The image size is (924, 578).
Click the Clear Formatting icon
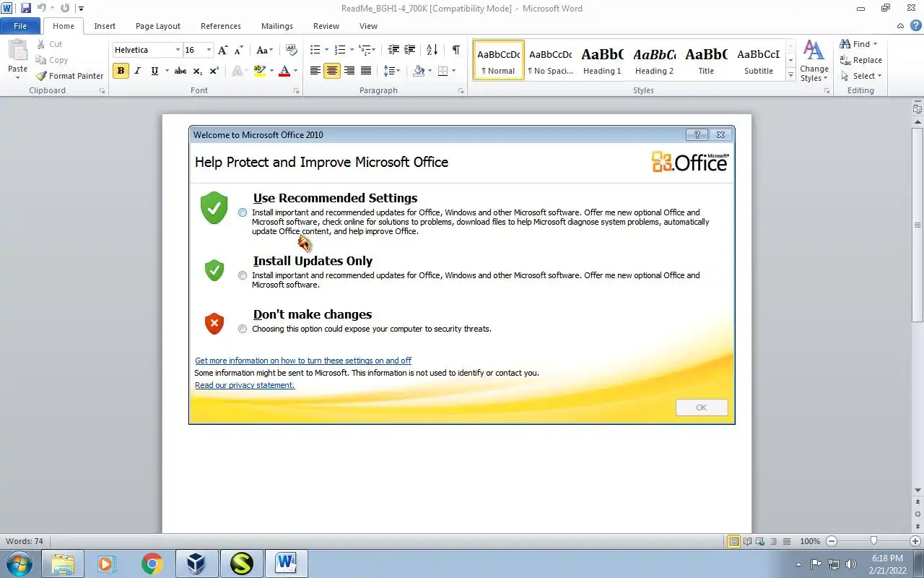(x=291, y=50)
